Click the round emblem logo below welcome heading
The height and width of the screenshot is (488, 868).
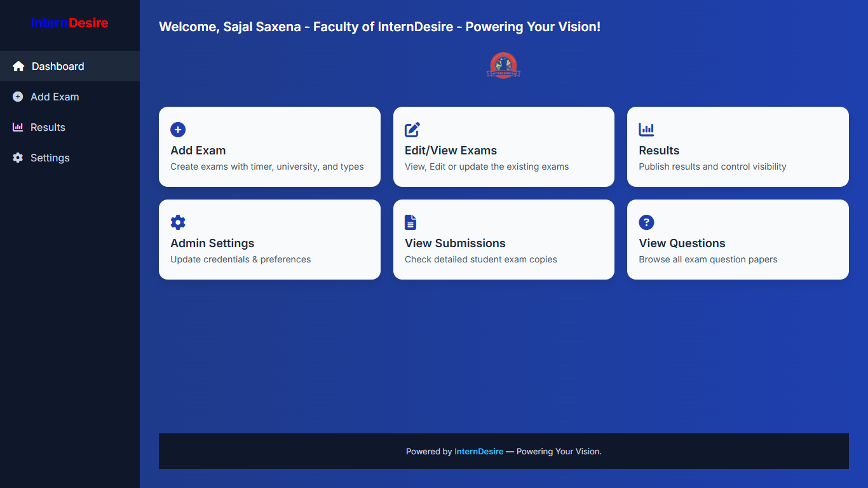click(503, 65)
